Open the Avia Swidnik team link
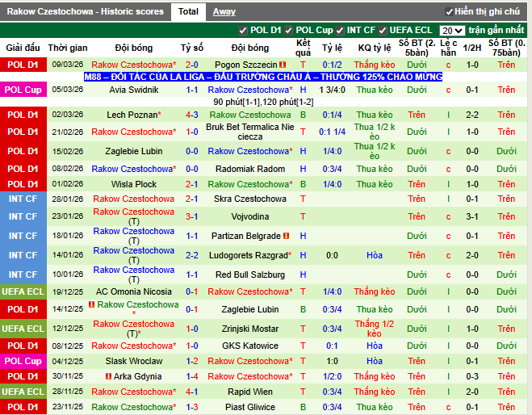The height and width of the screenshot is (415, 532). [x=134, y=90]
